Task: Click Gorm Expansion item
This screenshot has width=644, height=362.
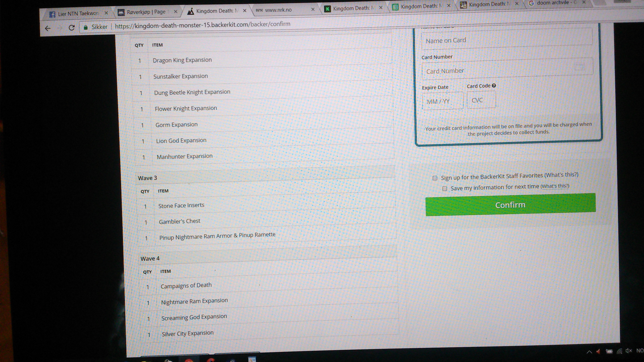Action: pos(176,124)
